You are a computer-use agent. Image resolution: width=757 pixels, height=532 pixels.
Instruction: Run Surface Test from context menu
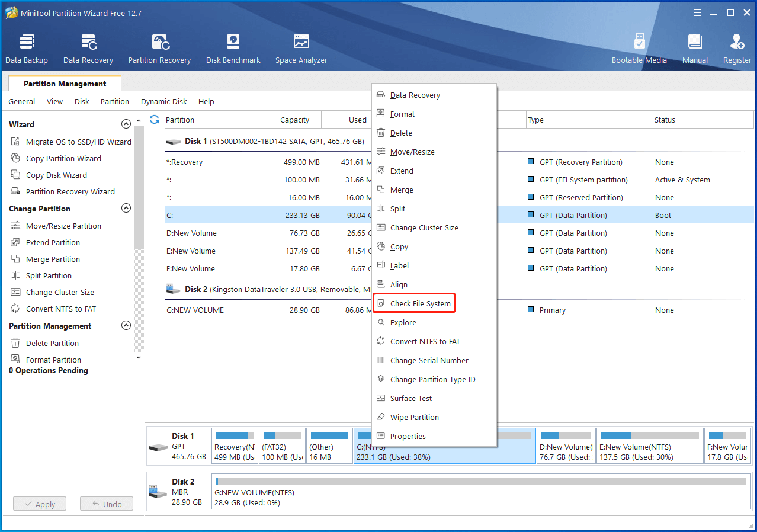point(434,398)
